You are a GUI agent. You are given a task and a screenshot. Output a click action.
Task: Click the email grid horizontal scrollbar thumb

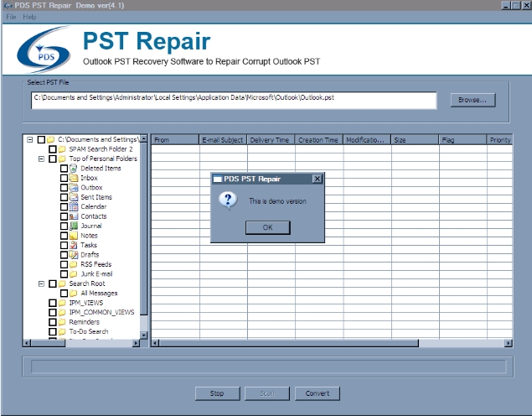288,343
